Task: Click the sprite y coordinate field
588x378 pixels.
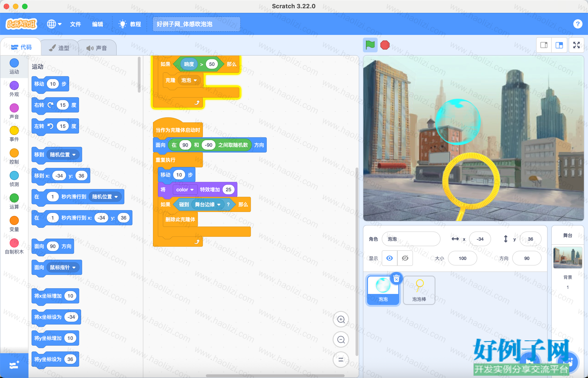Action: (x=530, y=239)
